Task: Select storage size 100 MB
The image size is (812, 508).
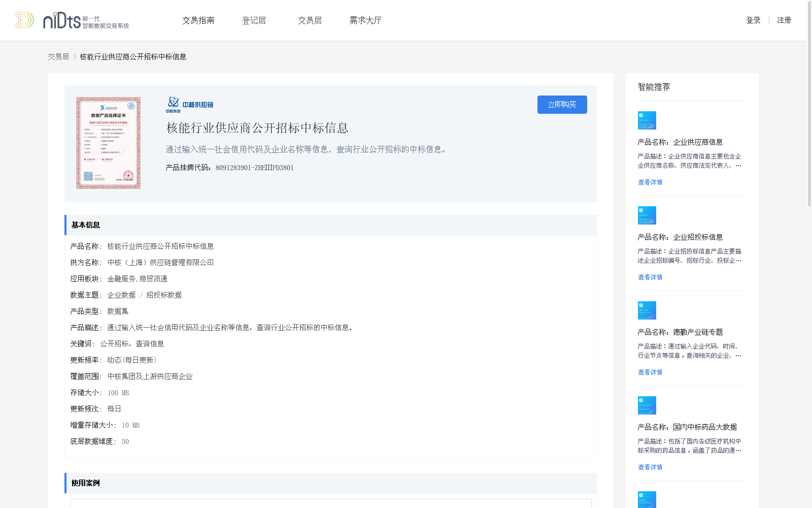Action: (118, 393)
